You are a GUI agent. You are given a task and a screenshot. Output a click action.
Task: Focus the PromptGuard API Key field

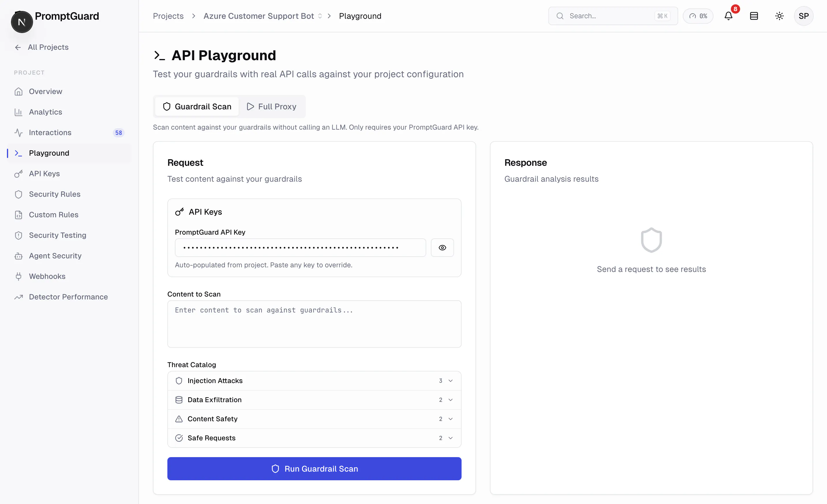pyautogui.click(x=300, y=247)
